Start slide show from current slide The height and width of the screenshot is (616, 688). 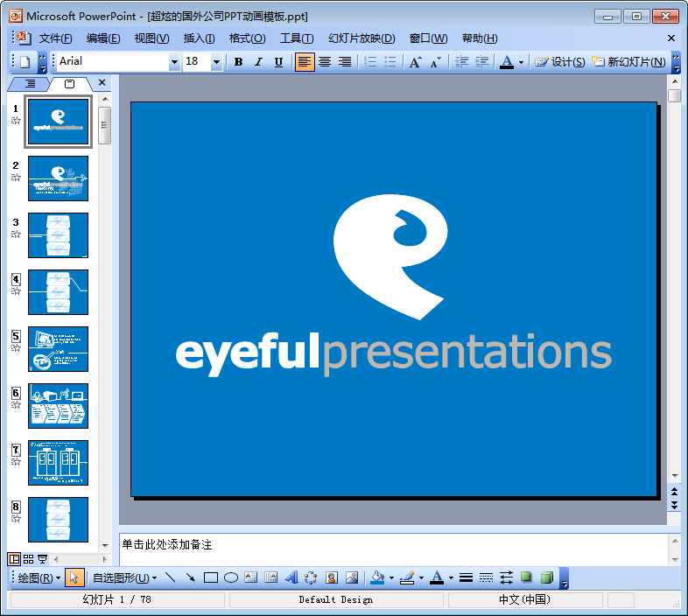click(x=42, y=559)
